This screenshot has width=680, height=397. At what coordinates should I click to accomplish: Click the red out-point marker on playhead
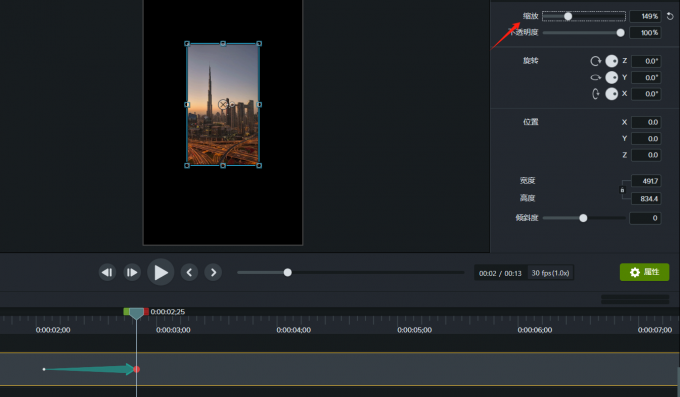147,312
